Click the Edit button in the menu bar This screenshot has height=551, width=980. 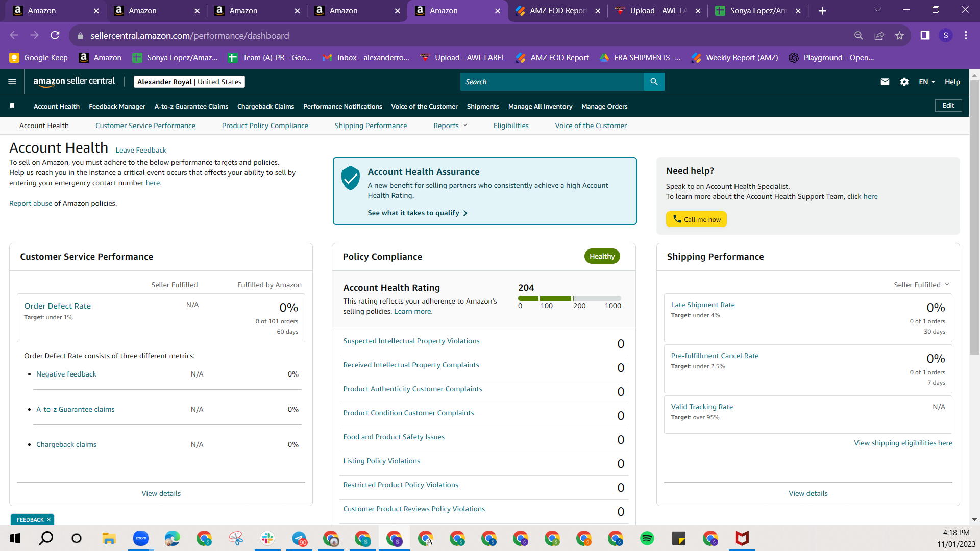[948, 106]
